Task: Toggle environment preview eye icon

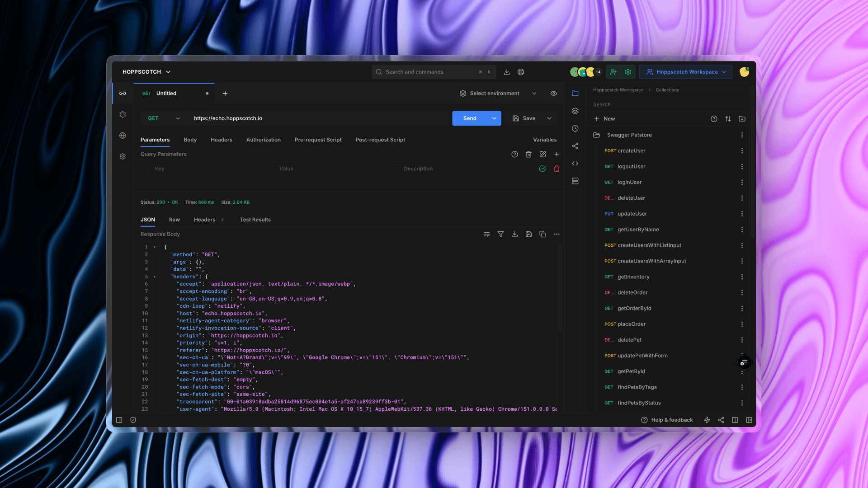Action: pos(553,94)
